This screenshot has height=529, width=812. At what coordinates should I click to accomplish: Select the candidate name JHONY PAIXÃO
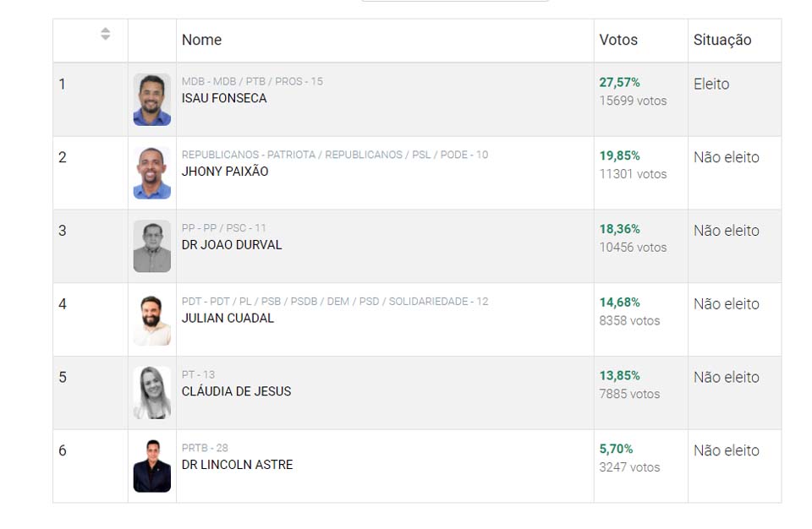225,172
